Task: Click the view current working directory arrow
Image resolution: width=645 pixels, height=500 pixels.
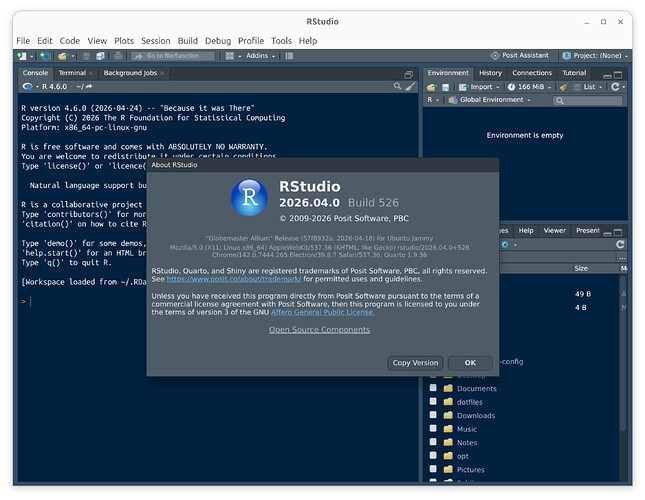Action: [89, 86]
